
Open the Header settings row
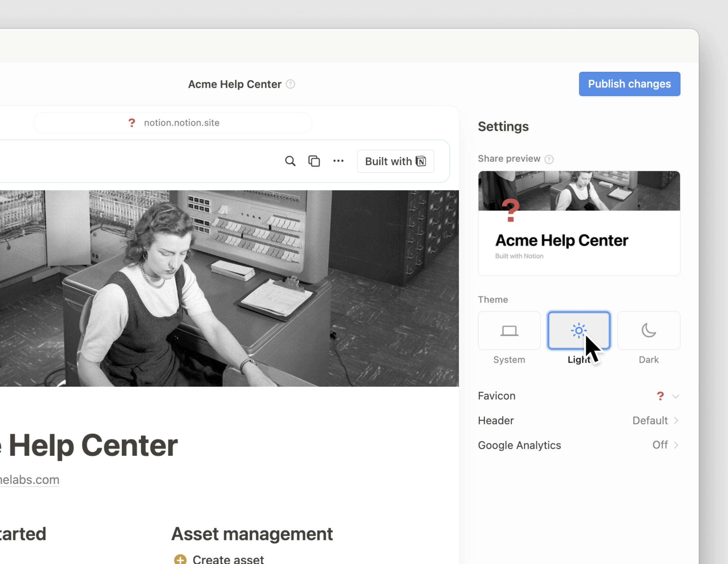[x=579, y=420]
